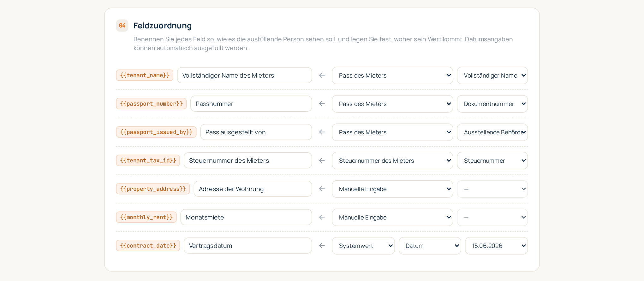Click the arrow icon in the tenant_name row
The image size is (644, 281).
pyautogui.click(x=322, y=75)
